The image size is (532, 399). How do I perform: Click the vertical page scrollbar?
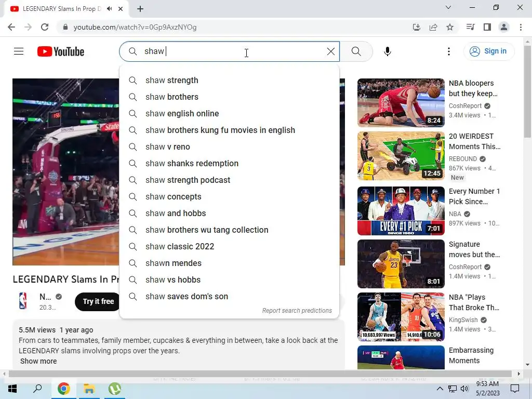pos(527,91)
